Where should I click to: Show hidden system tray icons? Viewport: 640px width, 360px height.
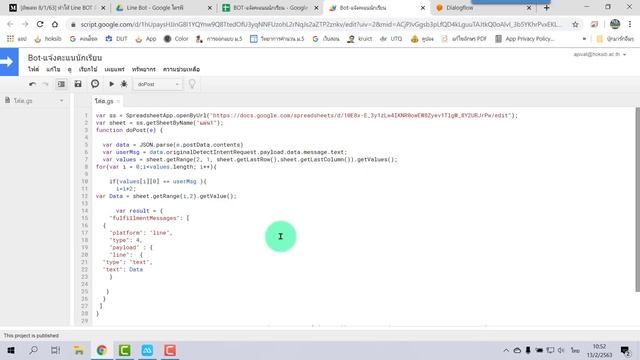tap(506, 350)
